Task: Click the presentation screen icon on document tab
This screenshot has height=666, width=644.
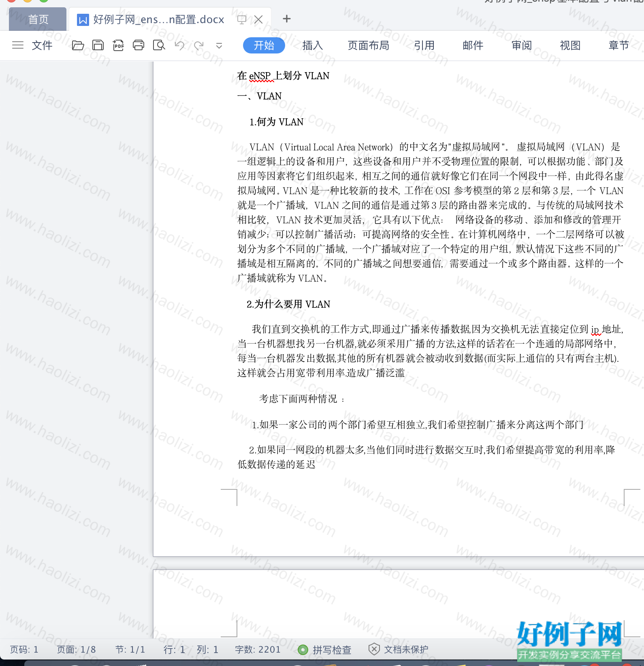Action: (x=242, y=19)
